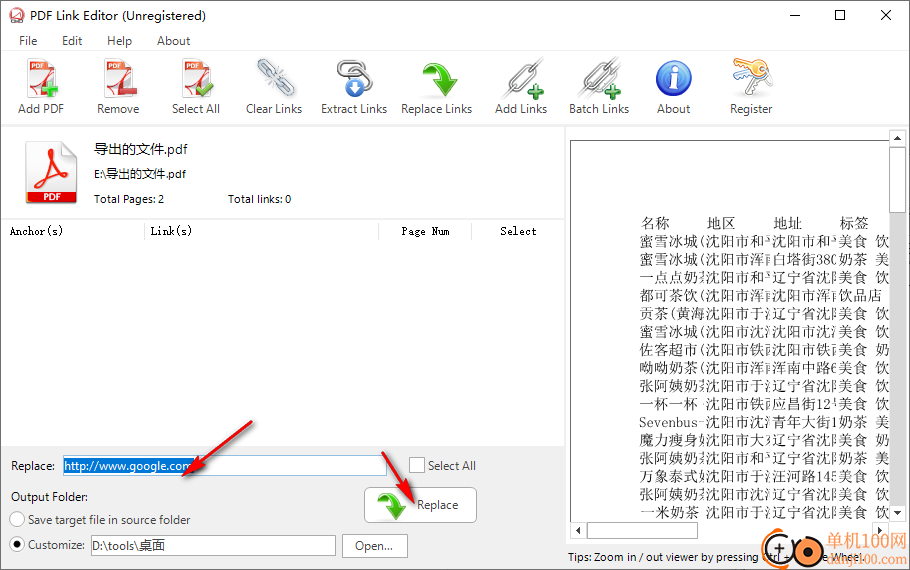
Task: Click the preview scroll down arrow
Action: click(x=897, y=513)
